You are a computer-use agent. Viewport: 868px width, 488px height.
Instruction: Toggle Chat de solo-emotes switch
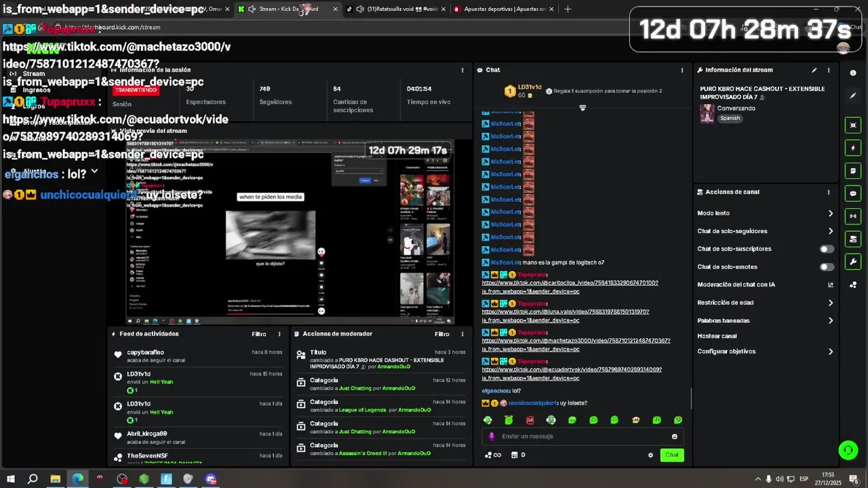[827, 267]
